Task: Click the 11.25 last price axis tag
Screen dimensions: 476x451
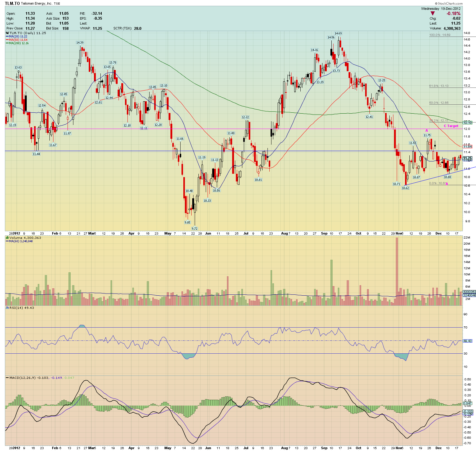Action: (x=467, y=158)
